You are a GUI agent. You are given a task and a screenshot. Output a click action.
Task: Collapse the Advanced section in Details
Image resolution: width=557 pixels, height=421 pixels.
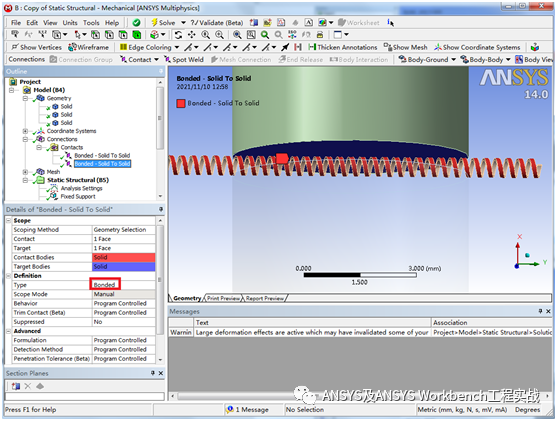pos(9,331)
